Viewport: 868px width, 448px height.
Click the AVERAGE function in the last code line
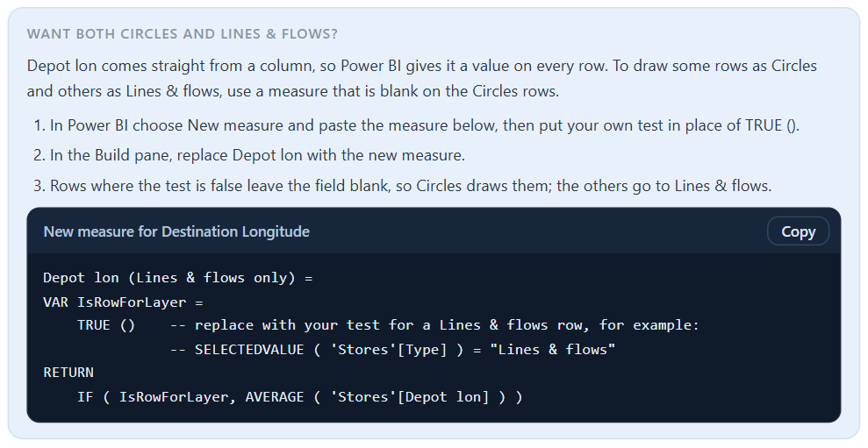275,396
